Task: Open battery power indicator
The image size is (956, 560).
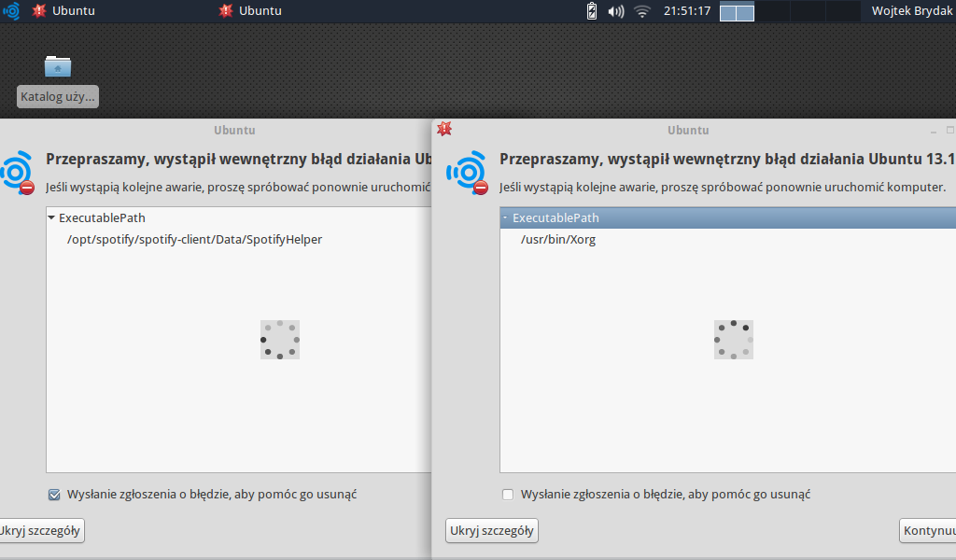Action: click(x=591, y=11)
